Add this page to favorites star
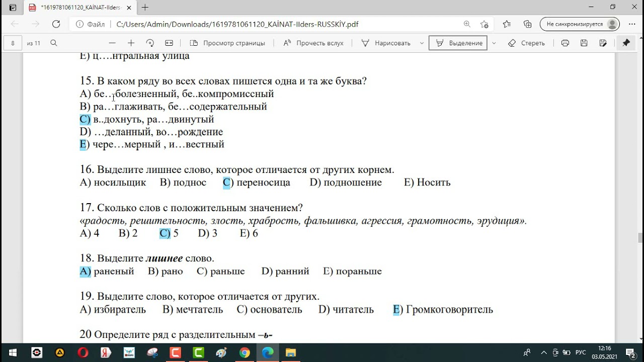Screen dimensions: 644x362 (484, 24)
